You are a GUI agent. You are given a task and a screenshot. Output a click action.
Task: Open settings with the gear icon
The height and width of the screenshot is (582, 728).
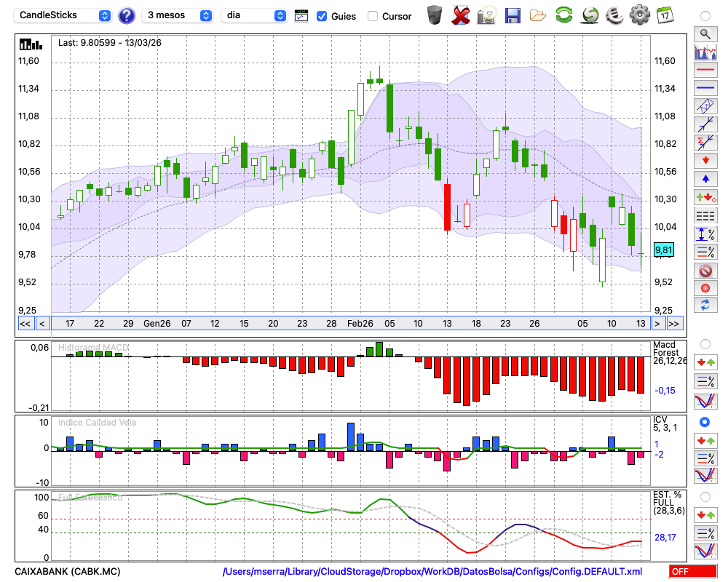click(640, 15)
